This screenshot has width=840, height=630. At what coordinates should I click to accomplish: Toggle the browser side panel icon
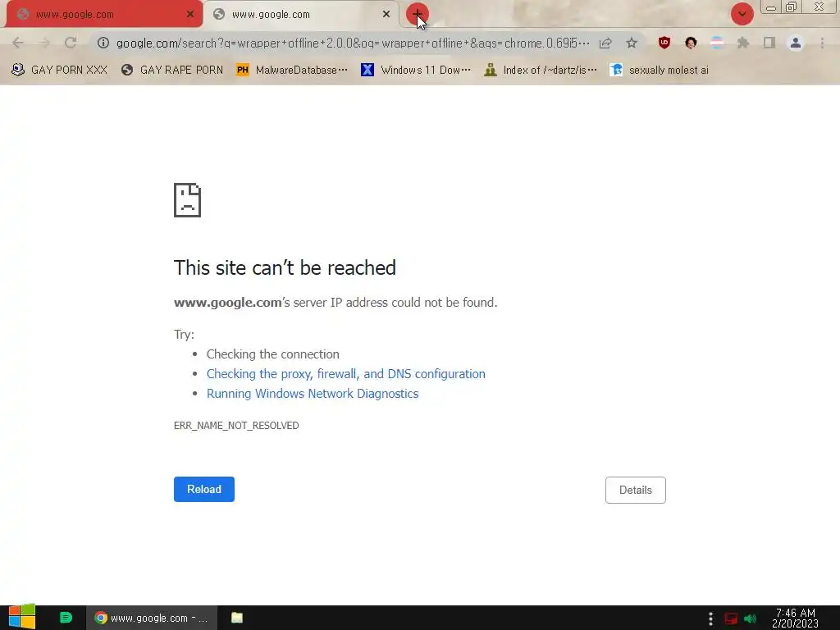769,43
